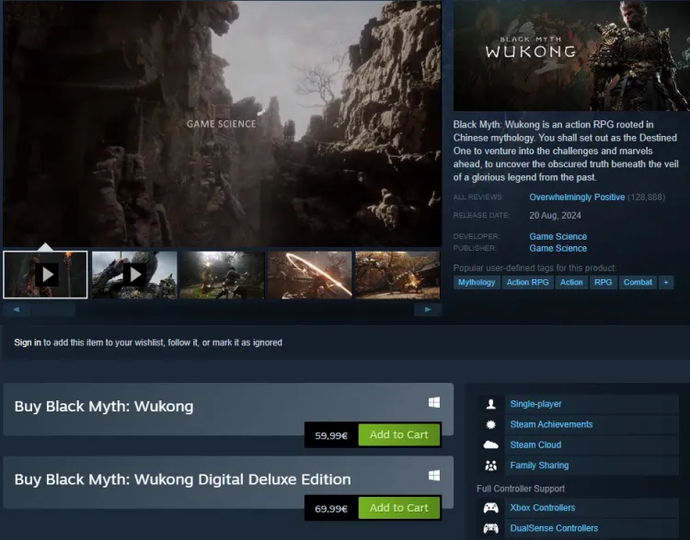Add Digital Deluxe Edition to cart
690x540 pixels.
point(398,508)
